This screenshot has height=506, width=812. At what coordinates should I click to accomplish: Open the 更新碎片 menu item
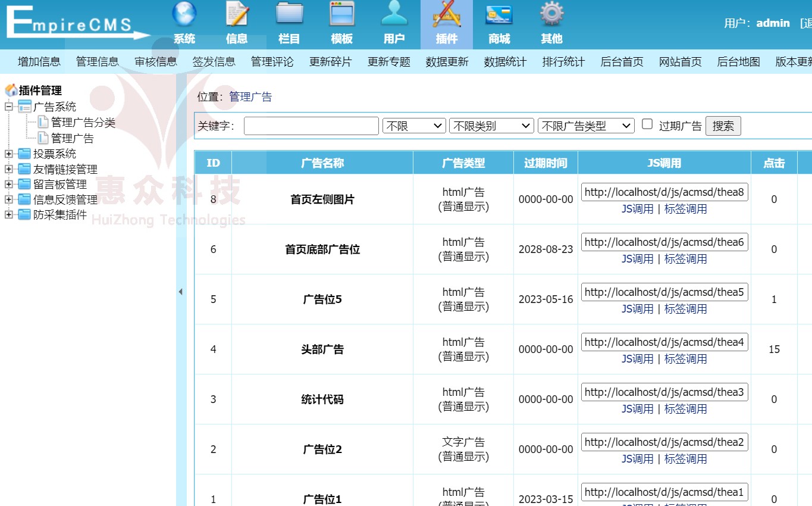[331, 62]
